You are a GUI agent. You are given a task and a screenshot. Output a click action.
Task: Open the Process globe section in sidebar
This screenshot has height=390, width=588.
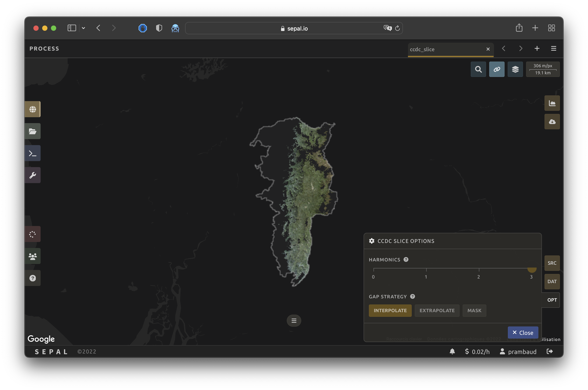tap(32, 109)
